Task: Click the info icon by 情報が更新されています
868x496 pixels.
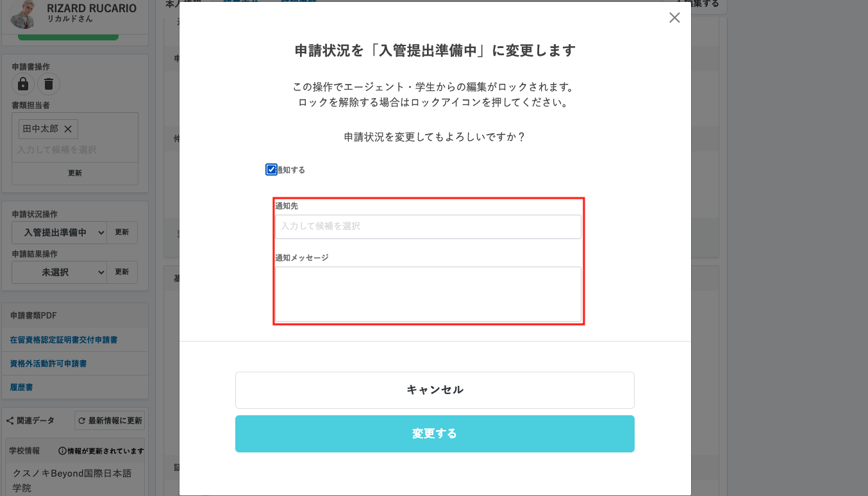Action: pyautogui.click(x=62, y=451)
